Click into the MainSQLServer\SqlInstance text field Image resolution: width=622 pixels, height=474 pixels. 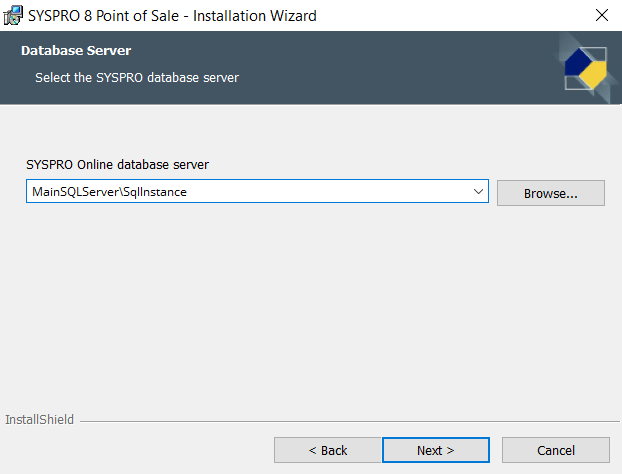(240, 192)
